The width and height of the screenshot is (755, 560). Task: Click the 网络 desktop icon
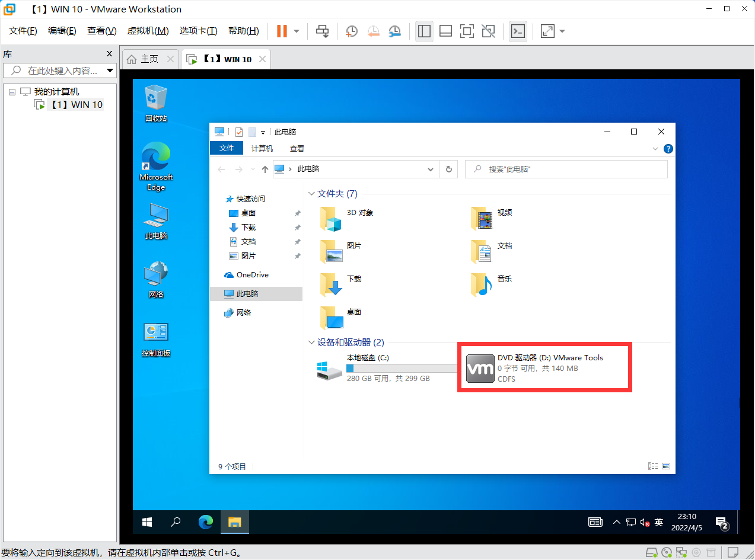(x=156, y=280)
